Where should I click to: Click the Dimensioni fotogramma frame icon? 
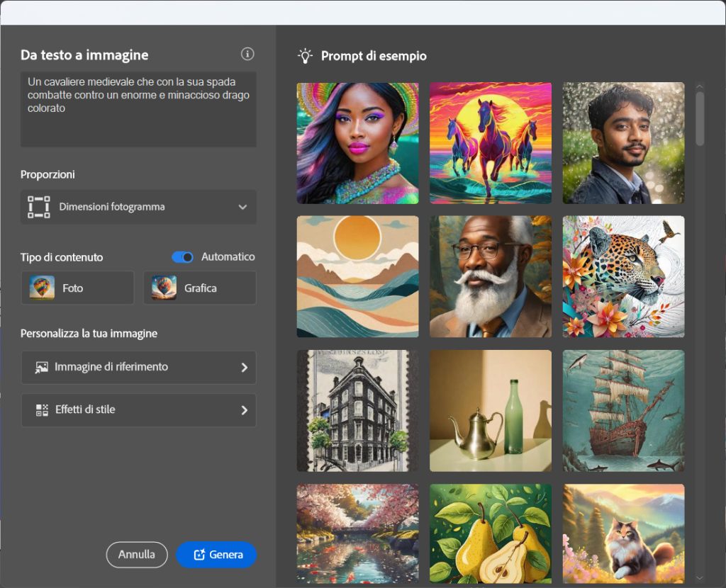(x=39, y=207)
